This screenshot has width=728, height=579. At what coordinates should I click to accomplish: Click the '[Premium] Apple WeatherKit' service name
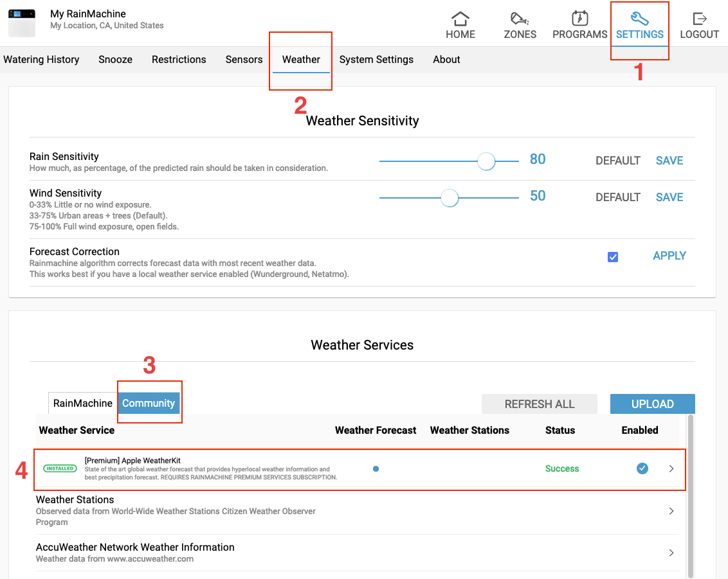tap(132, 461)
